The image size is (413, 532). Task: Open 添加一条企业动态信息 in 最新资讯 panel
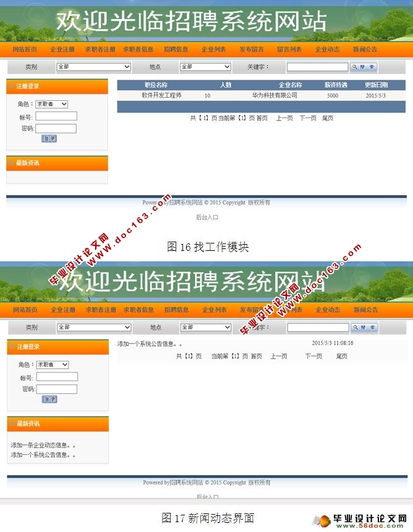click(43, 445)
